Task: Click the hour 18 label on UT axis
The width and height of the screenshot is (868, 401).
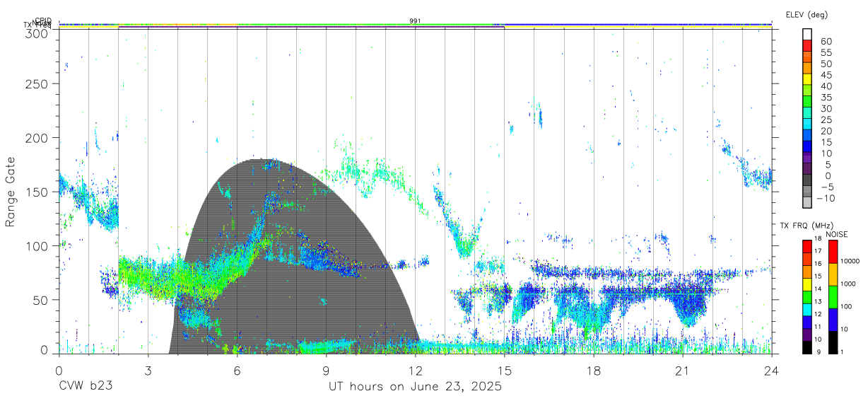Action: click(593, 370)
